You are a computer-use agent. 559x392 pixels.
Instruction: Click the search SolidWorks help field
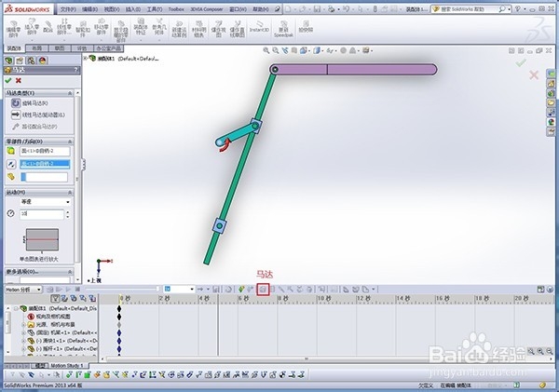[471, 9]
